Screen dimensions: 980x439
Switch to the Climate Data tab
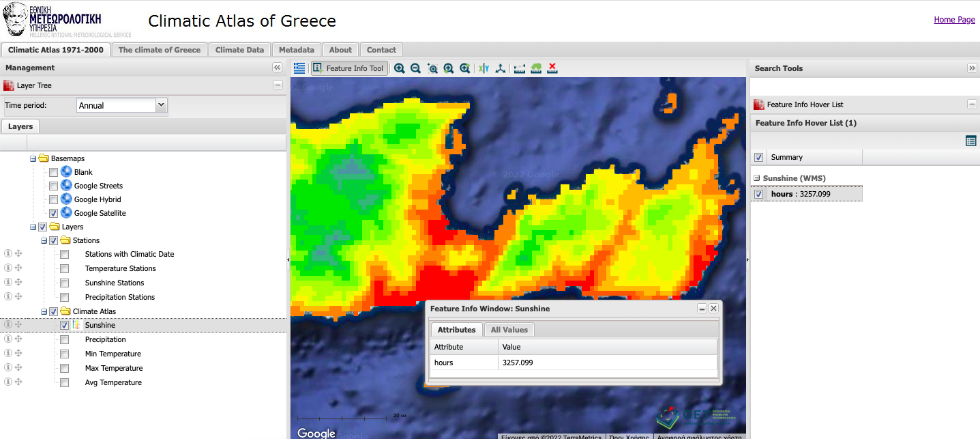click(x=239, y=50)
